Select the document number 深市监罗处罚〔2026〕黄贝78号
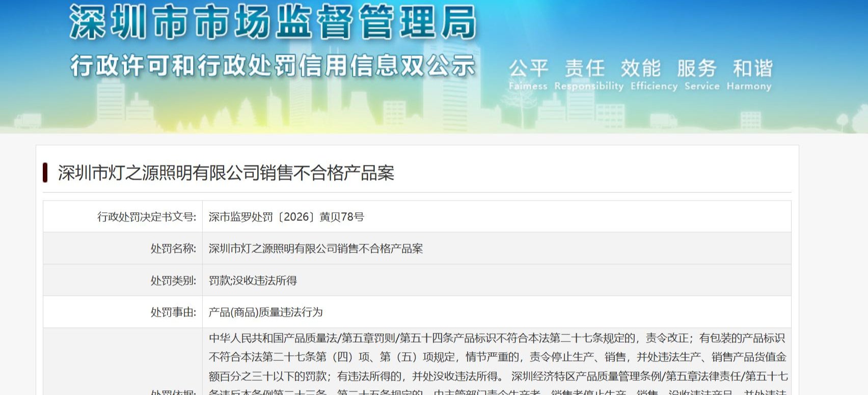Image resolution: width=868 pixels, height=395 pixels. click(286, 217)
